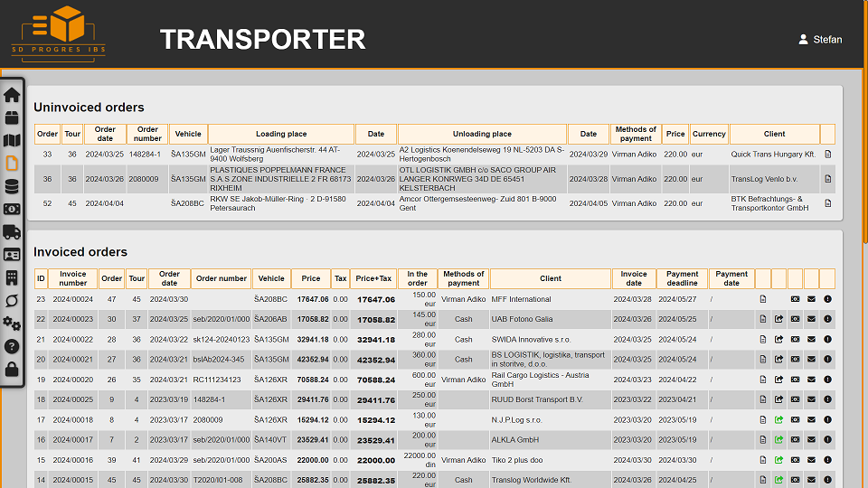Click the box package icon in sidebar

click(12, 117)
